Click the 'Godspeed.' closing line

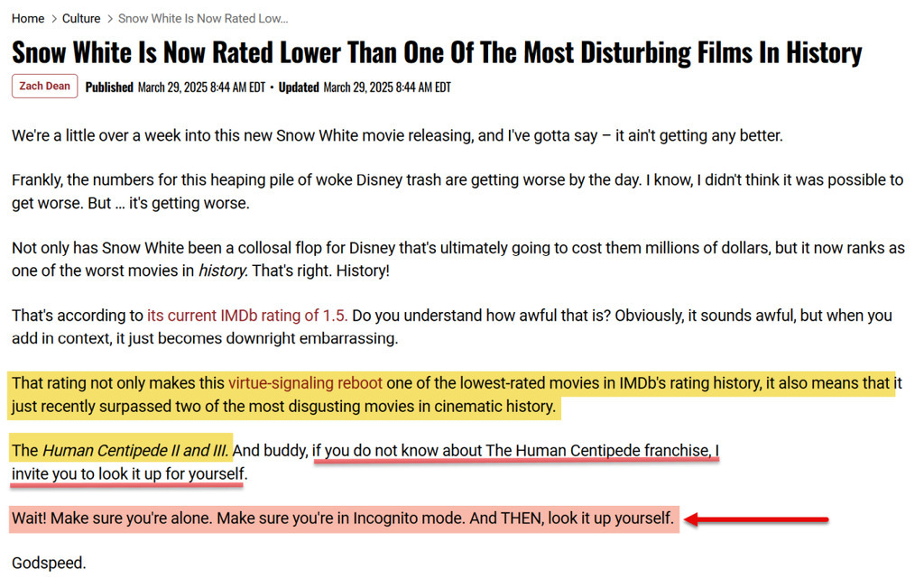point(49,564)
